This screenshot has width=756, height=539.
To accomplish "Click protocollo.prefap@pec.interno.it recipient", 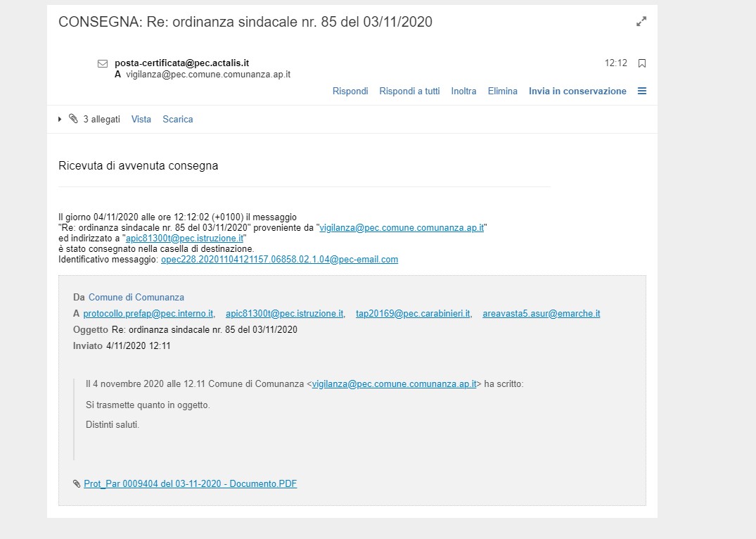I will (x=148, y=314).
